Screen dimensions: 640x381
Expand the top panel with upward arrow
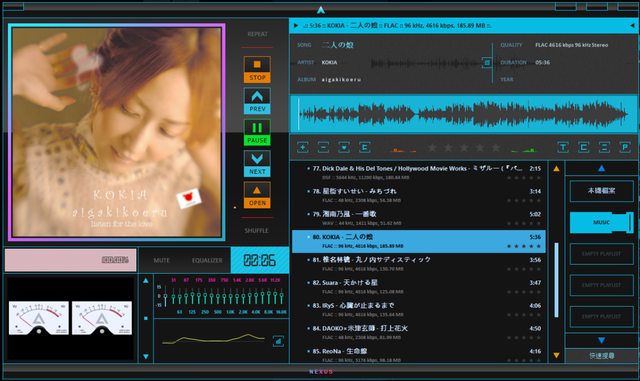pos(321,10)
